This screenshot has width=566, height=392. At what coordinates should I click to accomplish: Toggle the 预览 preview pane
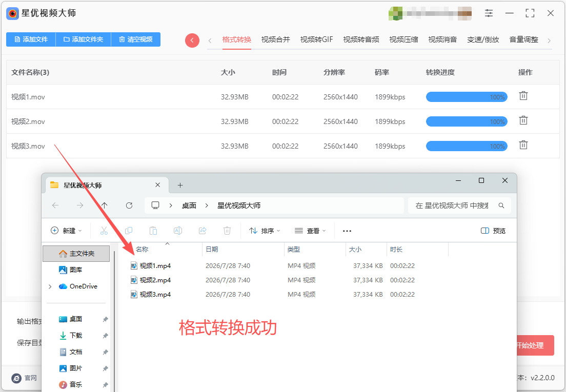(x=493, y=231)
